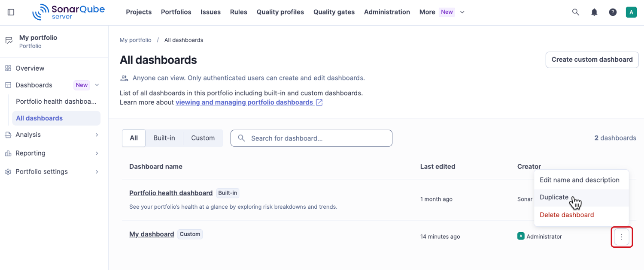This screenshot has width=644, height=270.
Task: Open the Portfolio health dashboard link
Action: pyautogui.click(x=171, y=193)
